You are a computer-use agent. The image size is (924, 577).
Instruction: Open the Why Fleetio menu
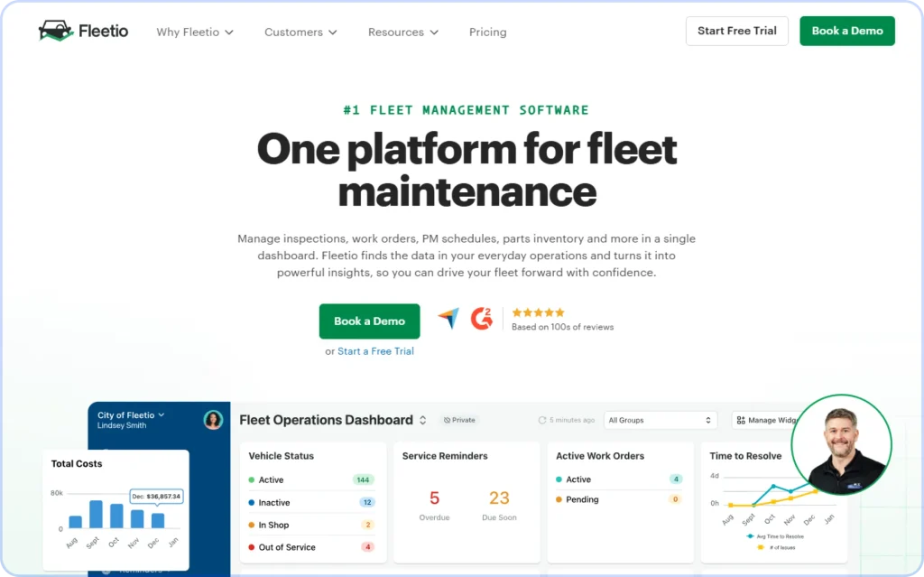(195, 32)
